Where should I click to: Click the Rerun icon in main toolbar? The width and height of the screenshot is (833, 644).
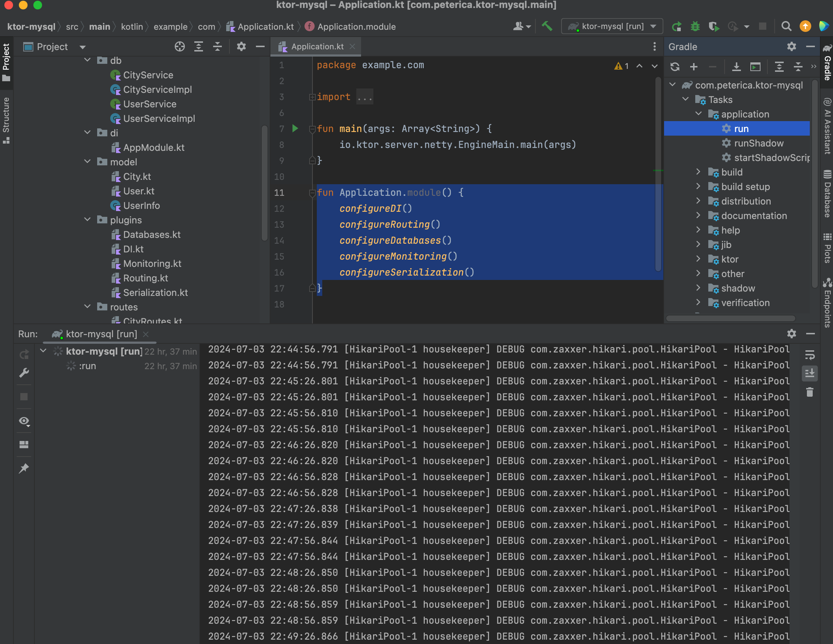click(x=677, y=26)
